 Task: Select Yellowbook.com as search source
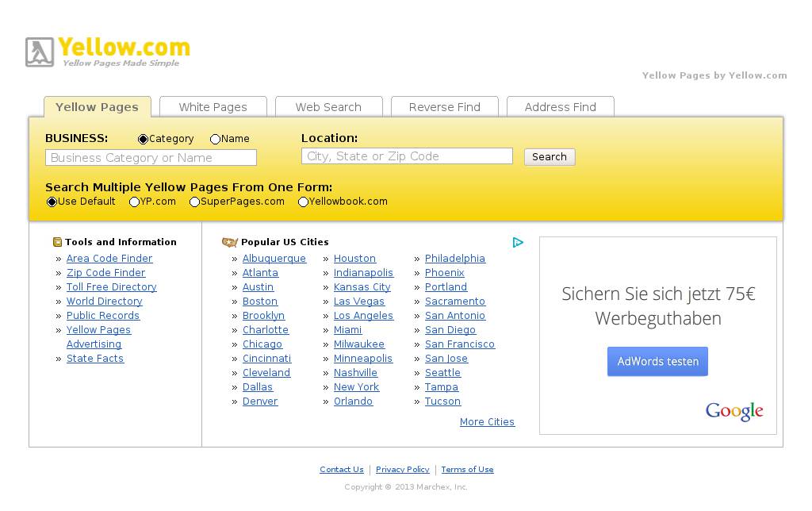[303, 202]
